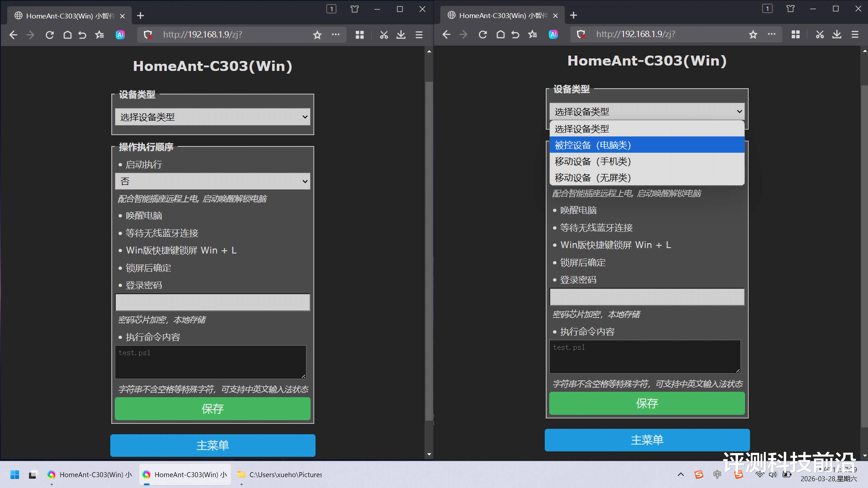Click the AI assistant icon in left browser
The width and height of the screenshot is (868, 488).
[120, 35]
